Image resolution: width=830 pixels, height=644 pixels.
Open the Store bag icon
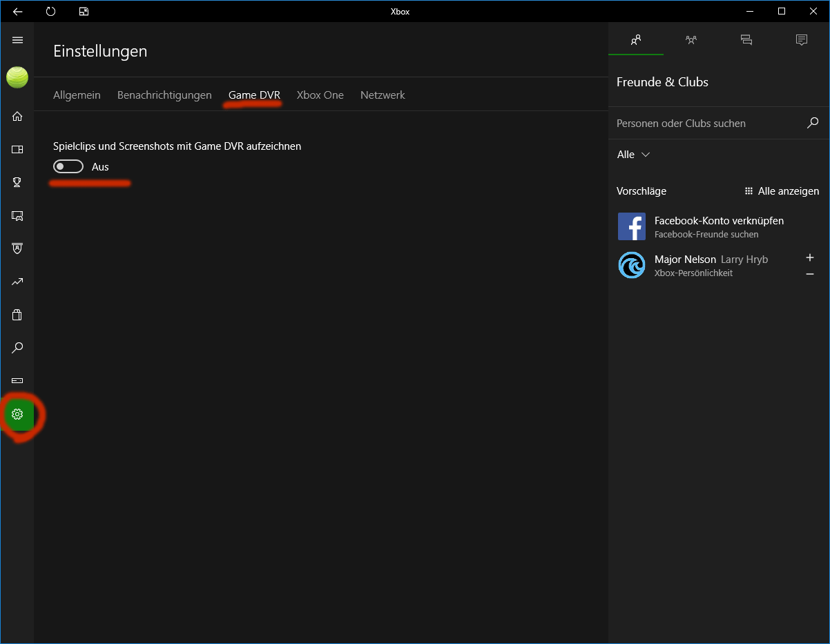[17, 315]
